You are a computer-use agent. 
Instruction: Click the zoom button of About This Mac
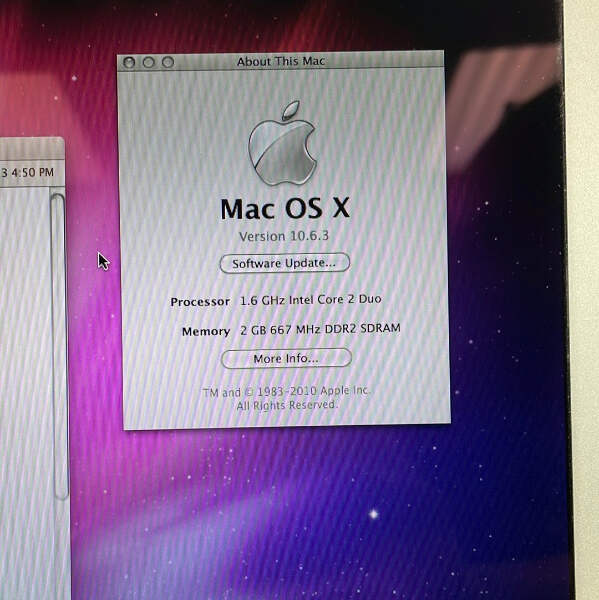point(168,62)
